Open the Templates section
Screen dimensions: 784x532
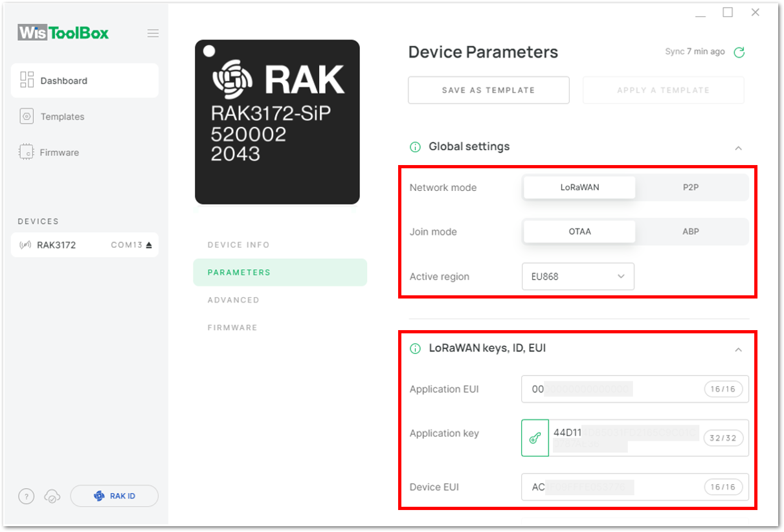click(x=62, y=117)
